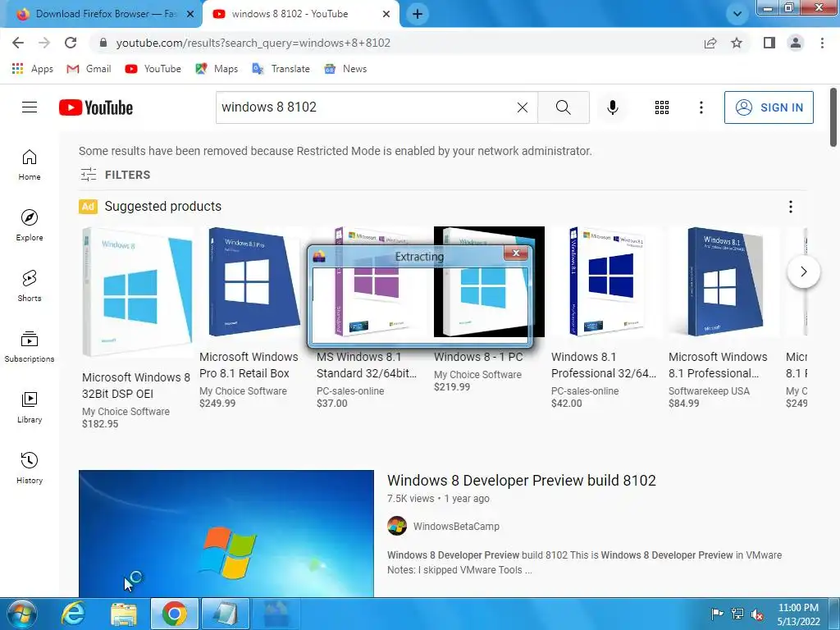Screen dimensions: 840x630
Task: Open the YouTube guide hamburger menu
Action: 30,107
